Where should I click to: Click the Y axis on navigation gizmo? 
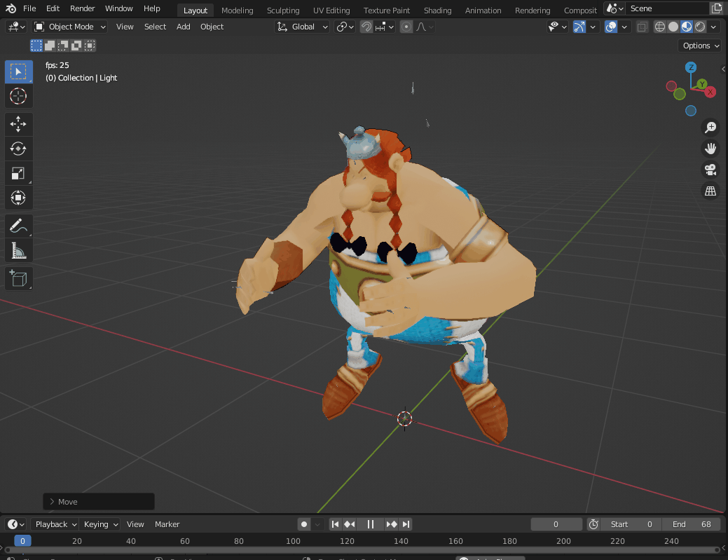tap(701, 84)
